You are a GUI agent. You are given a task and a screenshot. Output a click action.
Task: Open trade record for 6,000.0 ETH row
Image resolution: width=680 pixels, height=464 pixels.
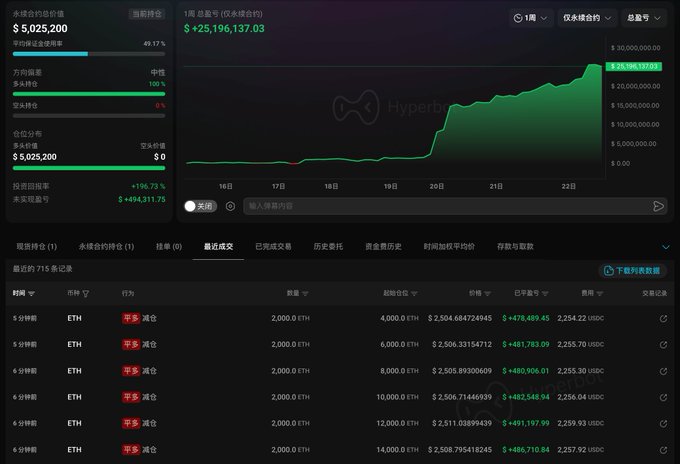tap(663, 345)
